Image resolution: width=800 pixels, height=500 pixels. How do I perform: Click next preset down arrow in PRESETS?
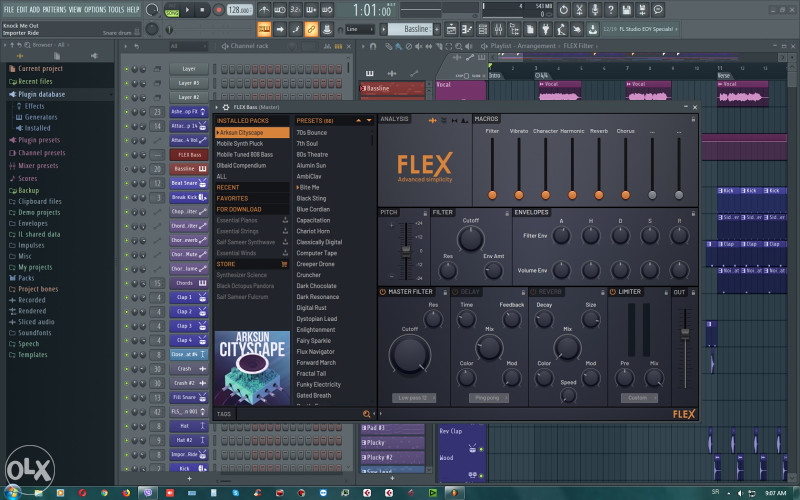tap(369, 120)
